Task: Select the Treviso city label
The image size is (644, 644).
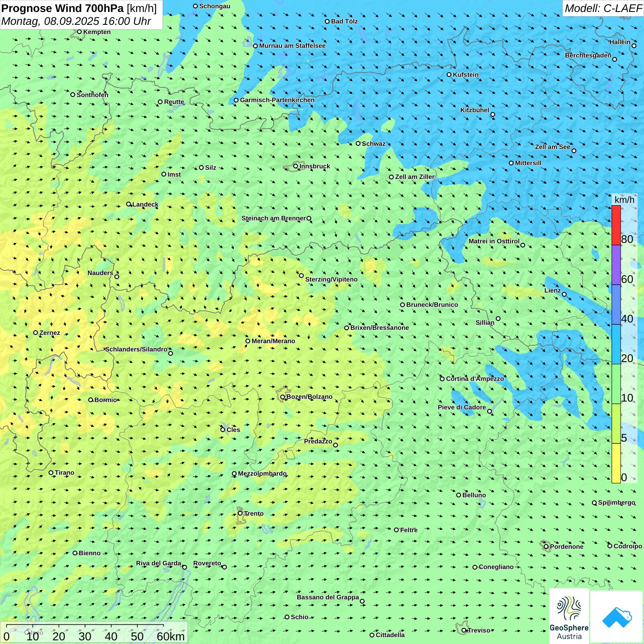Action: coord(479,630)
